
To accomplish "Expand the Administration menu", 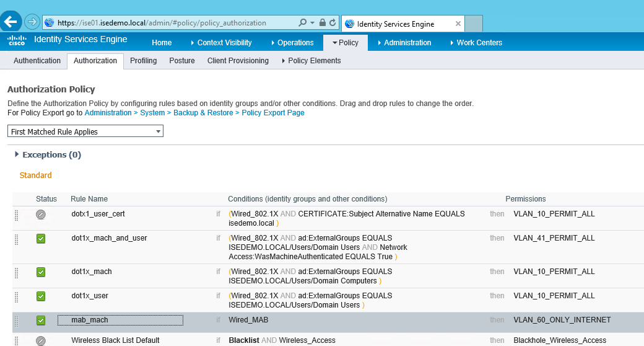I will point(404,43).
